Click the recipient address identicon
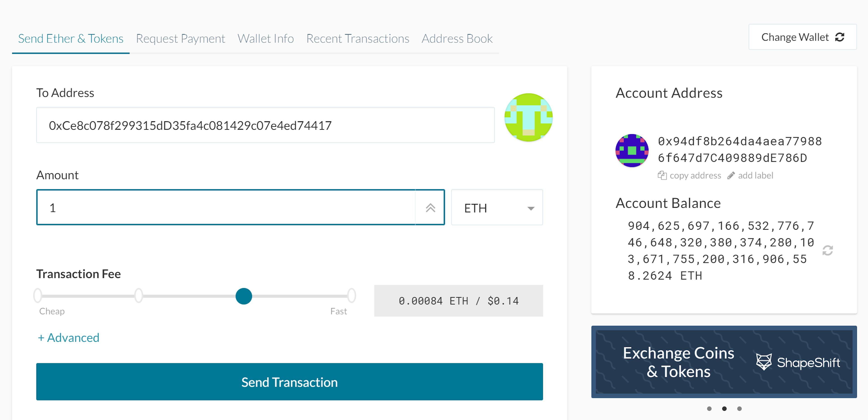The image size is (868, 420). click(528, 117)
